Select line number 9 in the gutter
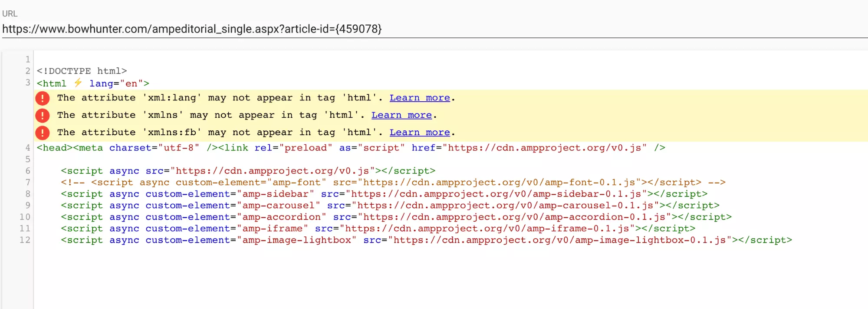 click(28, 205)
